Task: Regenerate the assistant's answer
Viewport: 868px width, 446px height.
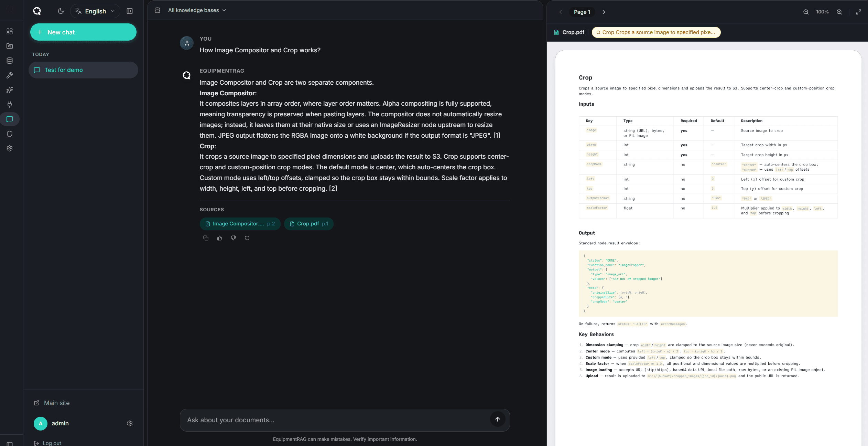Action: point(247,238)
